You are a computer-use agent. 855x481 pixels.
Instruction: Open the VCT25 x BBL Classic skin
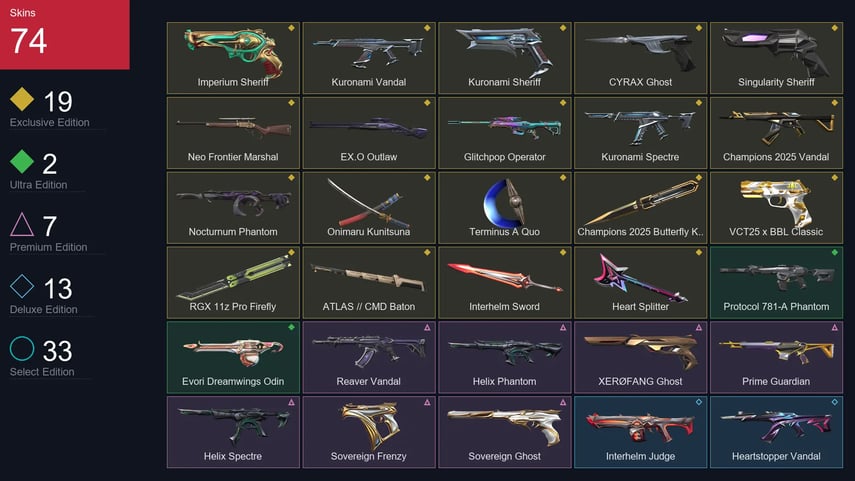click(776, 207)
